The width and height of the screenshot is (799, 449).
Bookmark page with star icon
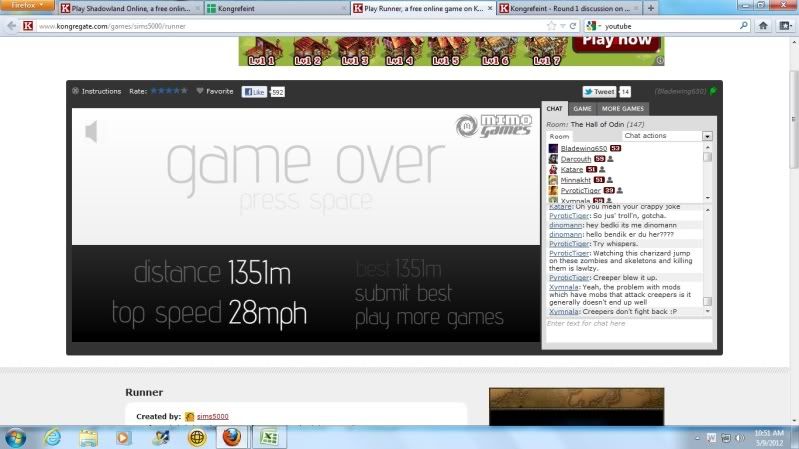pos(551,26)
